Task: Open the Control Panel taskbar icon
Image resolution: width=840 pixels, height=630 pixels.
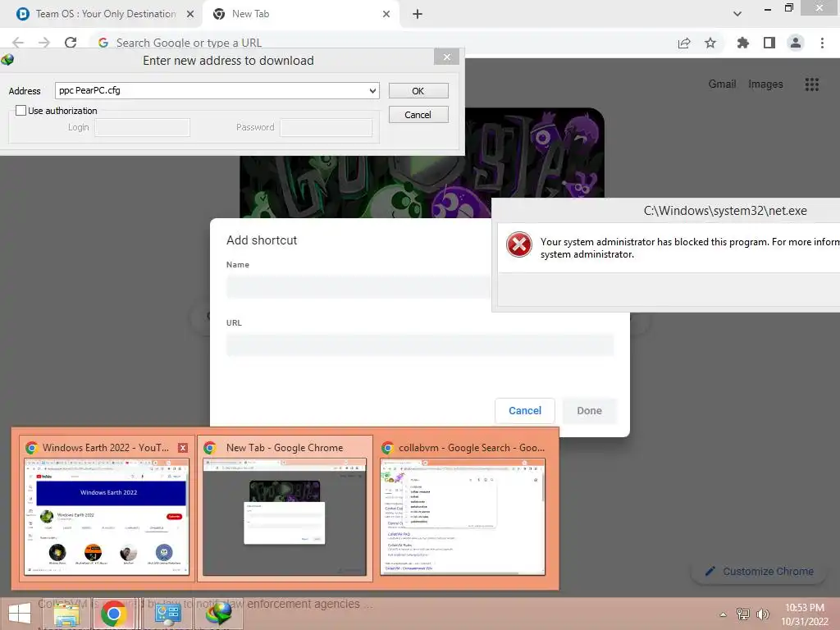Action: [167, 614]
